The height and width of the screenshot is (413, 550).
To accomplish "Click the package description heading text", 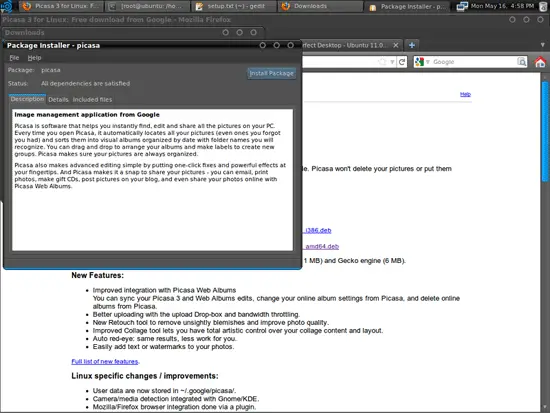I will tap(87, 115).
